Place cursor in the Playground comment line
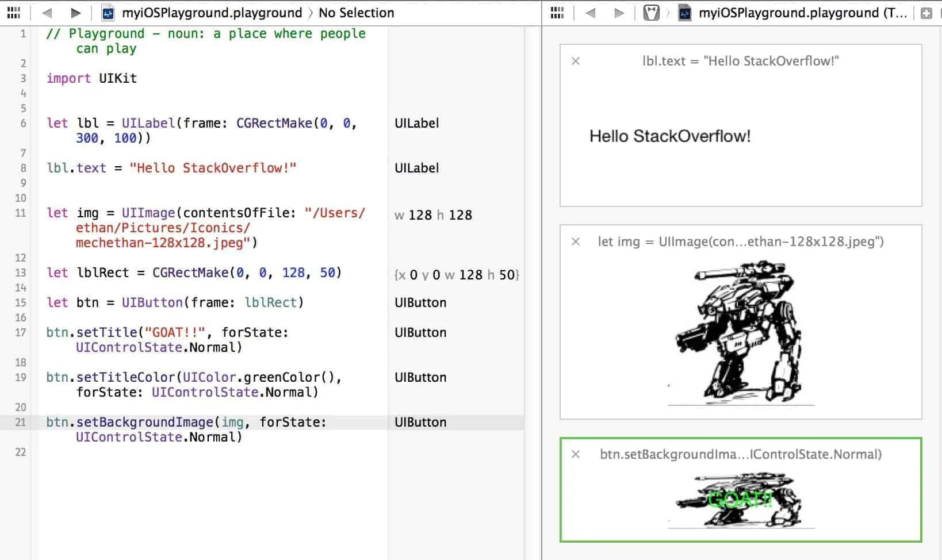This screenshot has width=942, height=560. click(206, 41)
